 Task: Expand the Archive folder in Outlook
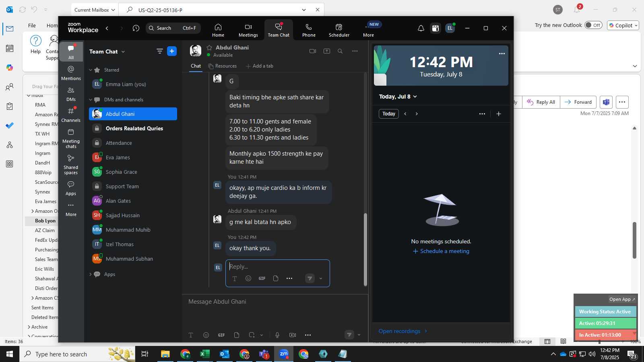tap(29, 327)
